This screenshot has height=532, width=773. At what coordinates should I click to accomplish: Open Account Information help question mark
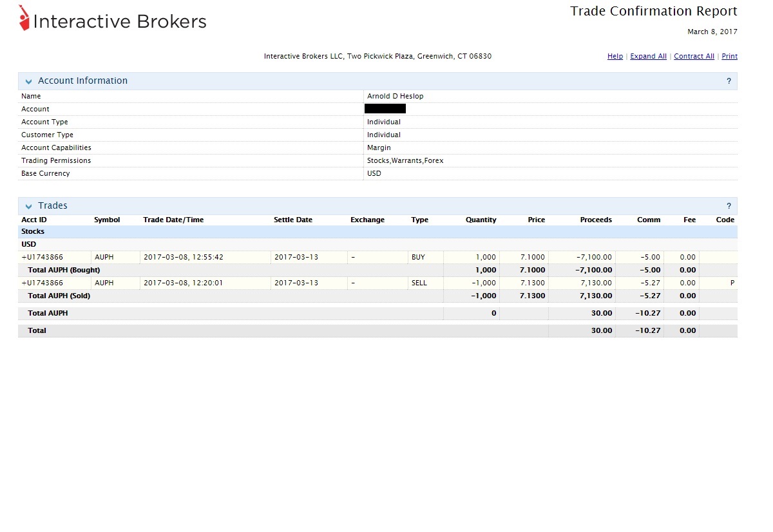click(x=729, y=81)
